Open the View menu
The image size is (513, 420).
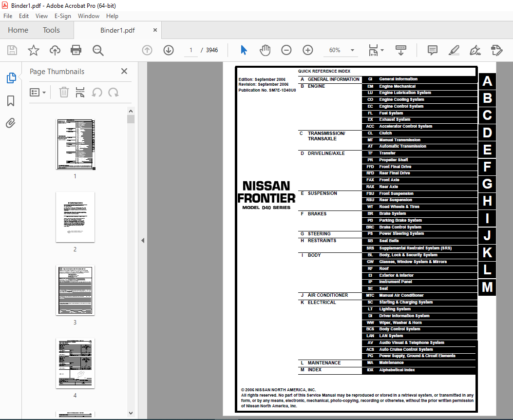click(x=41, y=16)
